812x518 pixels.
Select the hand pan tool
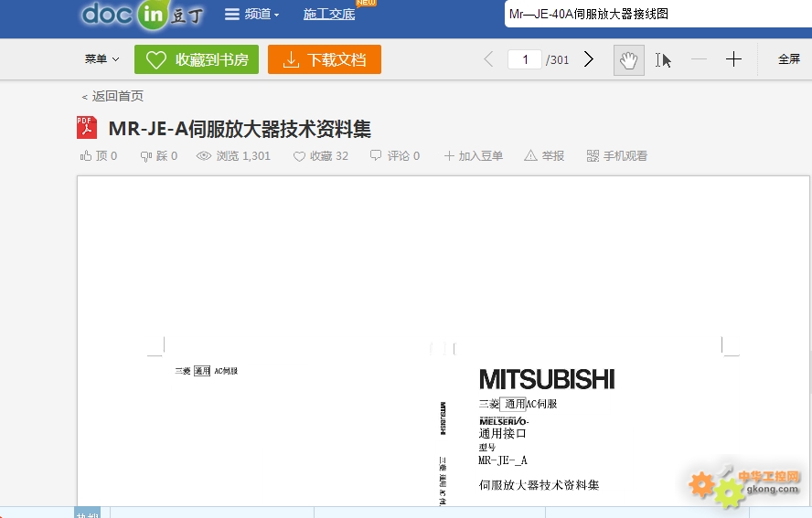coord(628,60)
